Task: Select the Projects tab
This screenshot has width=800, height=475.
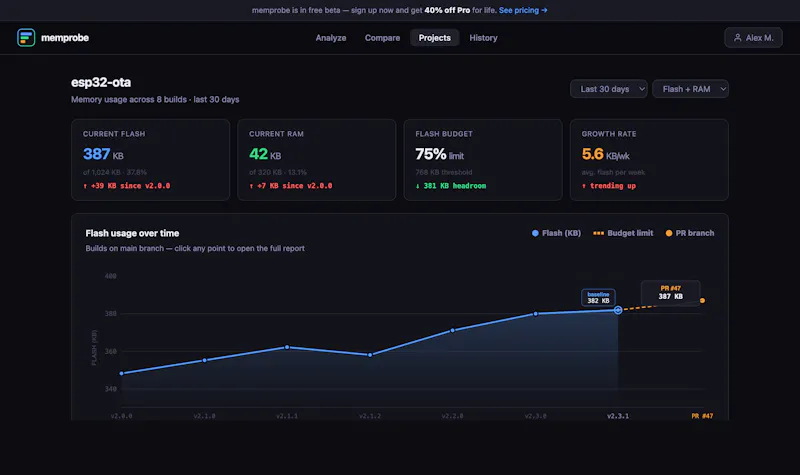Action: 434,38
